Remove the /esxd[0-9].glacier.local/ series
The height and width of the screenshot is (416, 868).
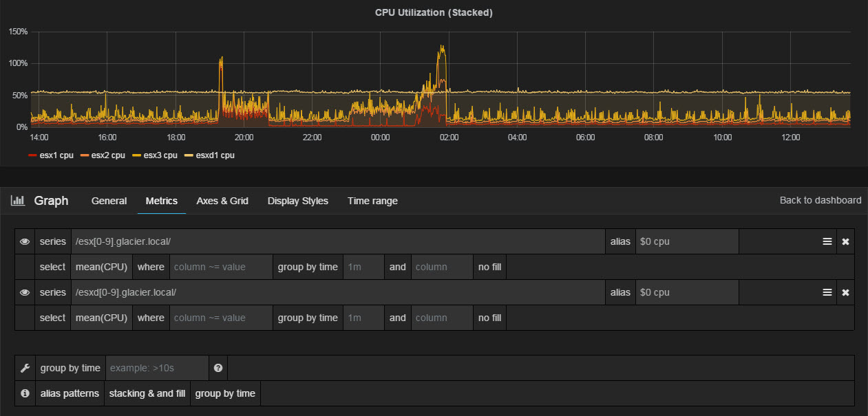point(845,292)
